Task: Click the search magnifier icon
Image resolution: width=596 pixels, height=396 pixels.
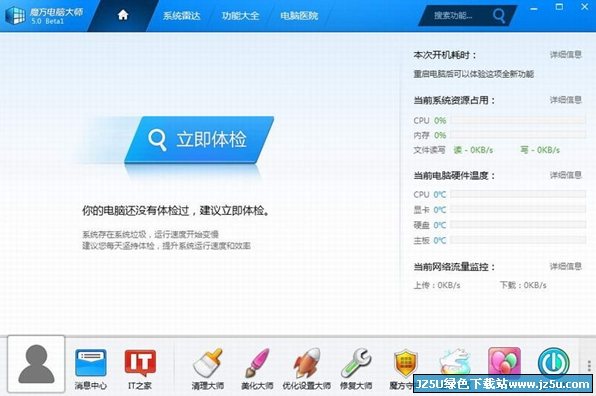Action: coord(499,16)
